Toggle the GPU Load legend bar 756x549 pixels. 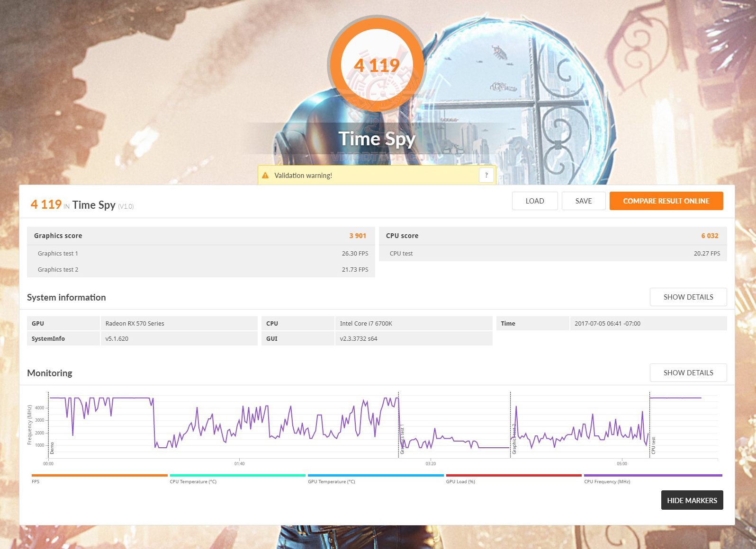pyautogui.click(x=514, y=476)
